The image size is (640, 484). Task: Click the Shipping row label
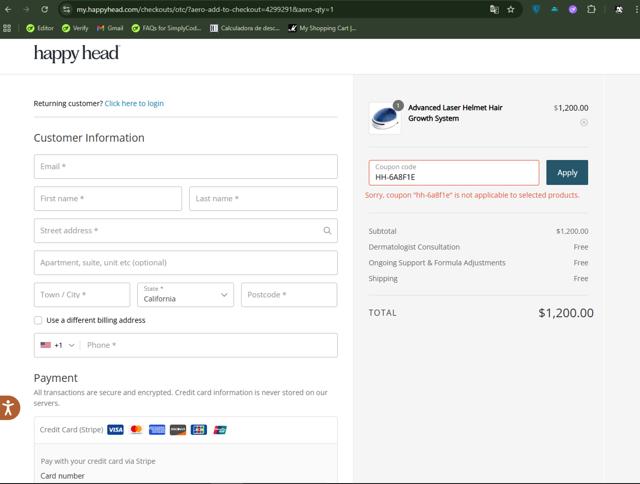point(383,279)
